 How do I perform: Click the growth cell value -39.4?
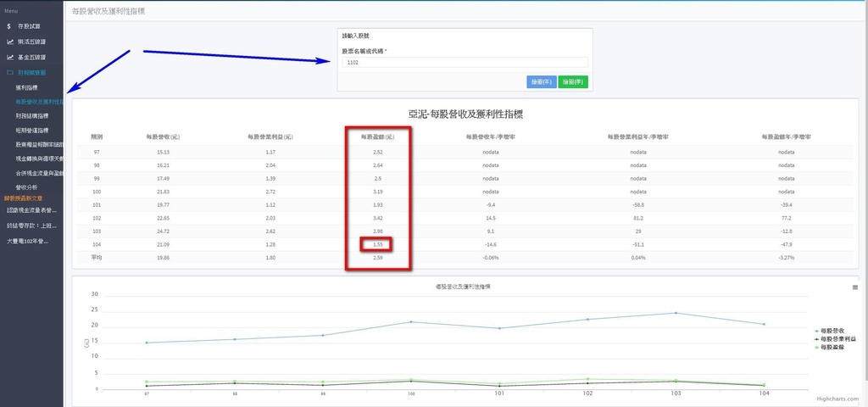[786, 205]
